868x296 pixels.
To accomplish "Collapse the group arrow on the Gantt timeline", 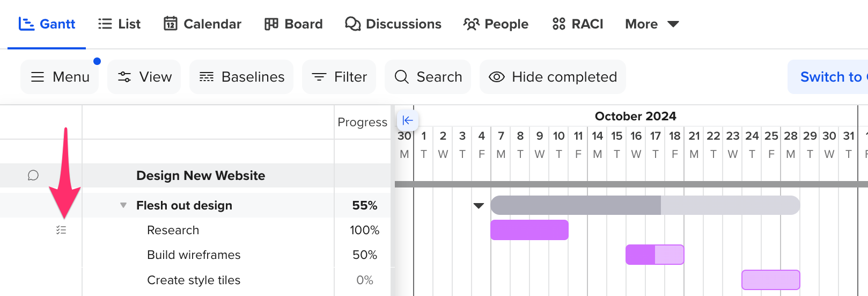I will [x=479, y=205].
